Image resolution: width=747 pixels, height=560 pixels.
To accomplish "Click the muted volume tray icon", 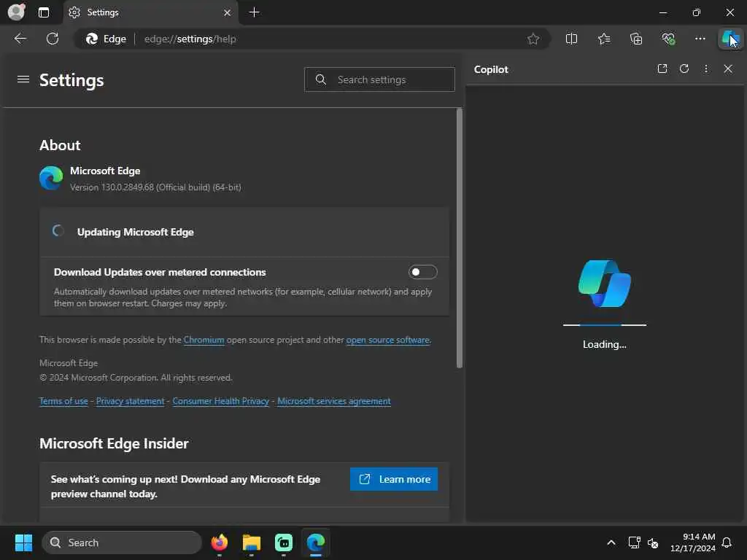I will [653, 542].
